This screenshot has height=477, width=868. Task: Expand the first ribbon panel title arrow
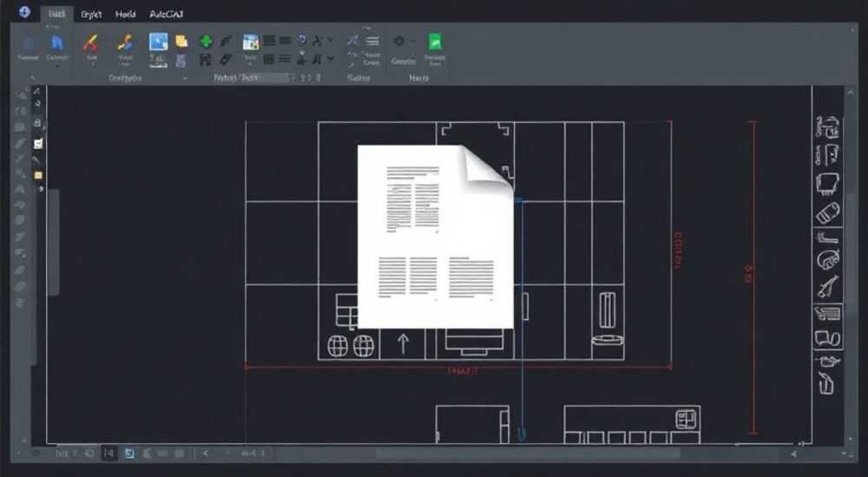coord(33,78)
